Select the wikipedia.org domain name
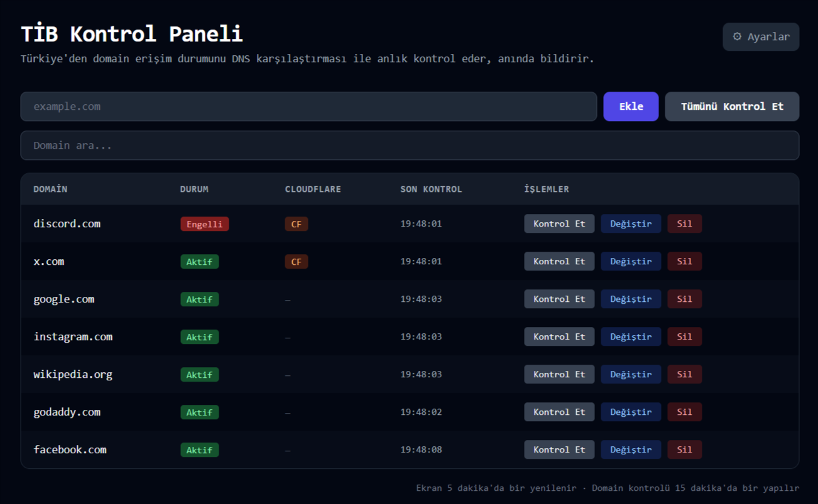Viewport: 818px width, 504px height. (73, 375)
